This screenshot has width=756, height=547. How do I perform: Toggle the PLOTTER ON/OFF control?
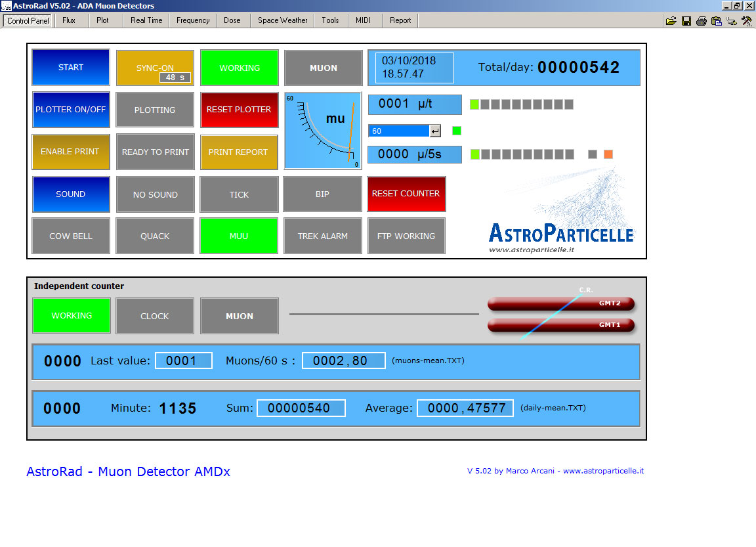70,110
